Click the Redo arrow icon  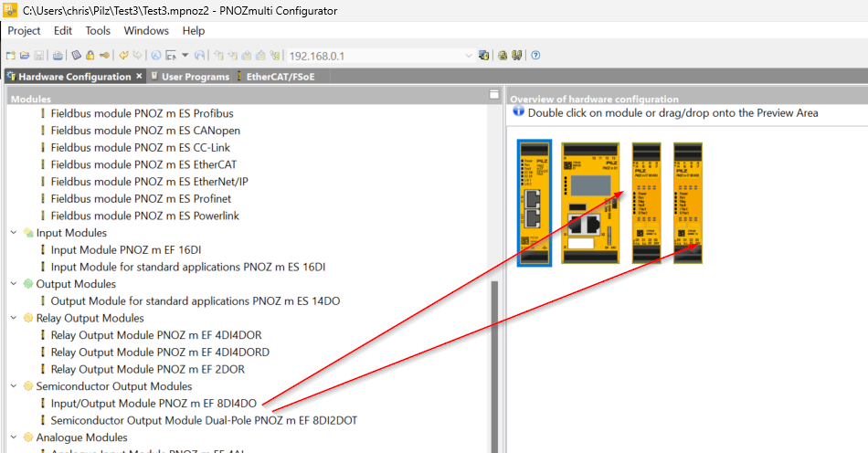[137, 56]
